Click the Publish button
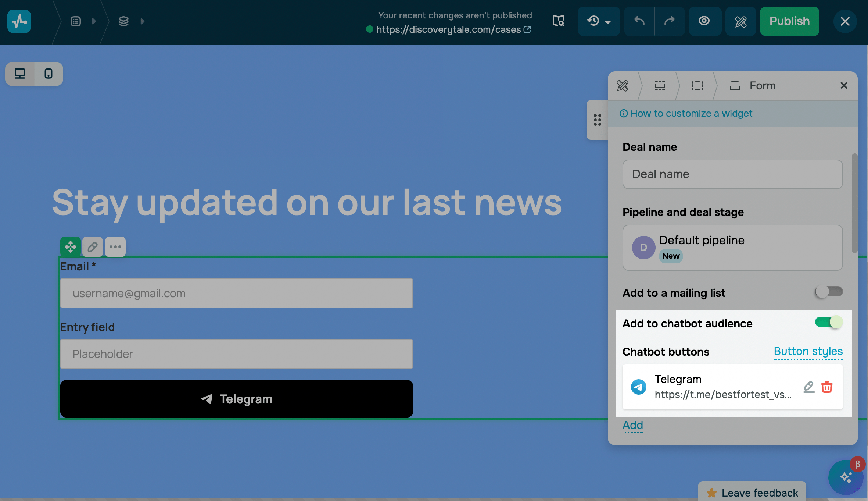This screenshot has height=501, width=868. [x=789, y=21]
